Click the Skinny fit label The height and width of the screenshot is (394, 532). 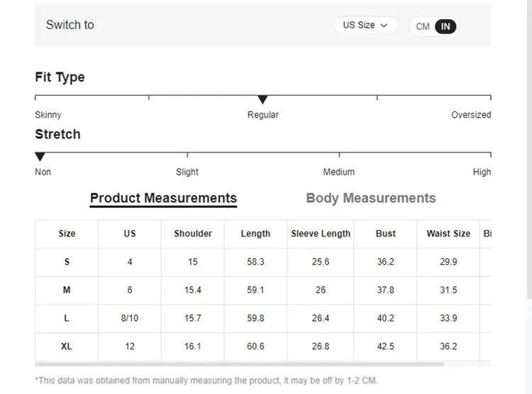point(48,115)
